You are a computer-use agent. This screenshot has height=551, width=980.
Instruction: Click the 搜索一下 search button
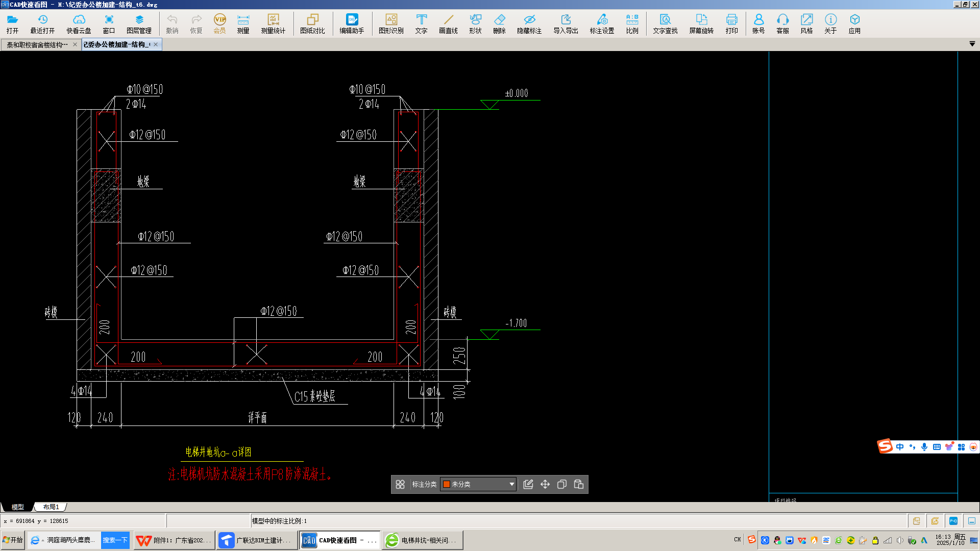[115, 540]
